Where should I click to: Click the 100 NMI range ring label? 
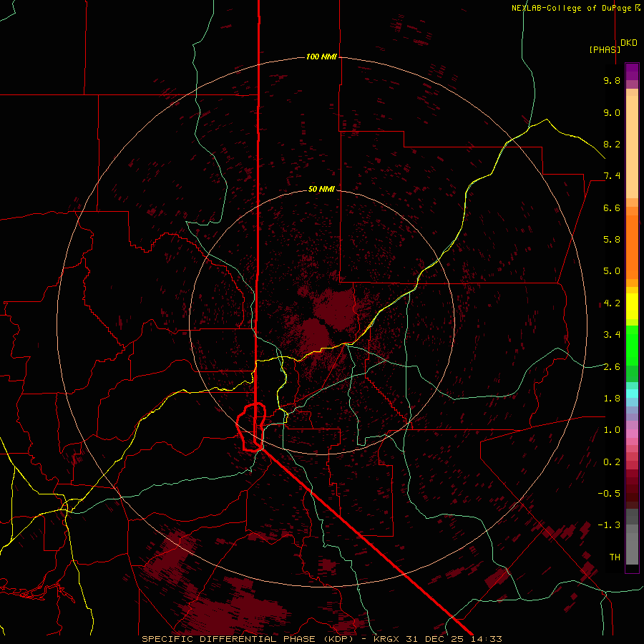[321, 57]
